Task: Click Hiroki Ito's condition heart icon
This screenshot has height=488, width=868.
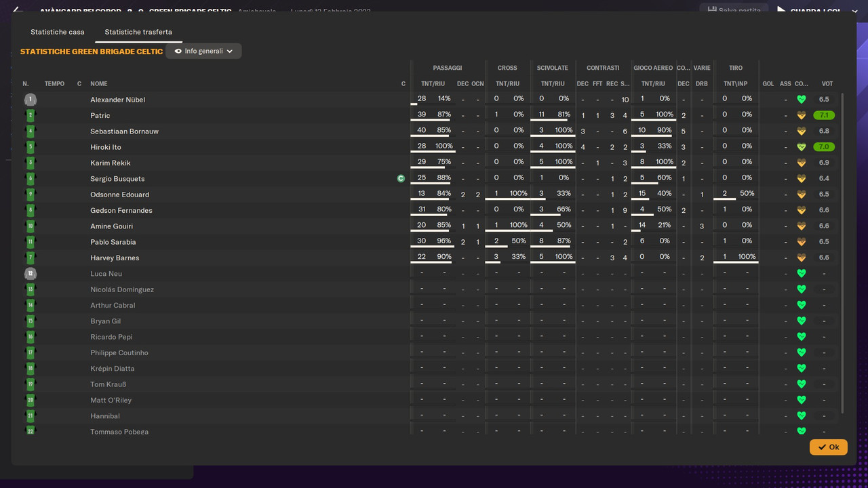Action: [x=801, y=147]
